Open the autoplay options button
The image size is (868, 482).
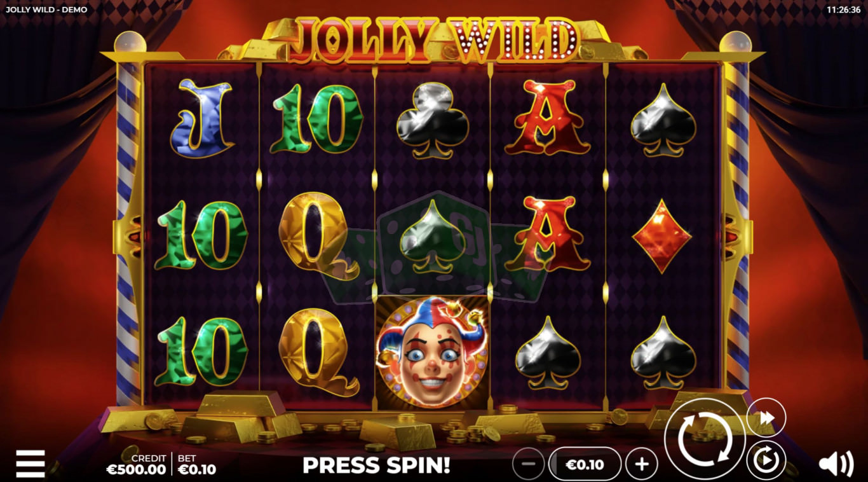[766, 460]
